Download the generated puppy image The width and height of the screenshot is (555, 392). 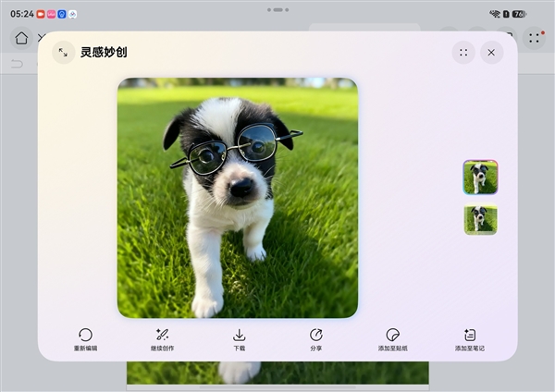pyautogui.click(x=239, y=335)
